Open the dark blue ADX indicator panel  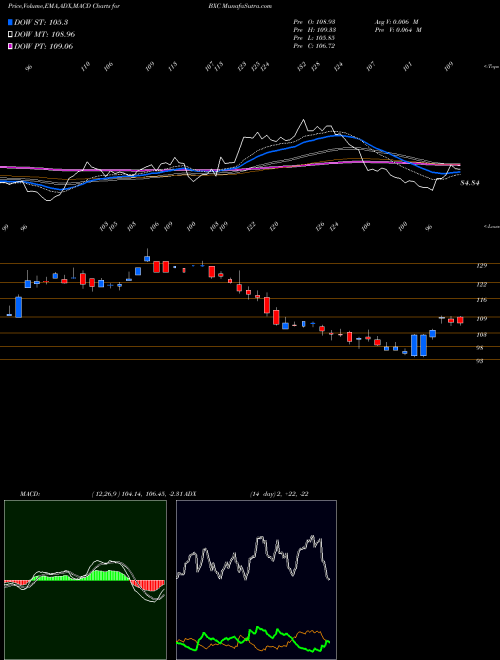[x=256, y=580]
